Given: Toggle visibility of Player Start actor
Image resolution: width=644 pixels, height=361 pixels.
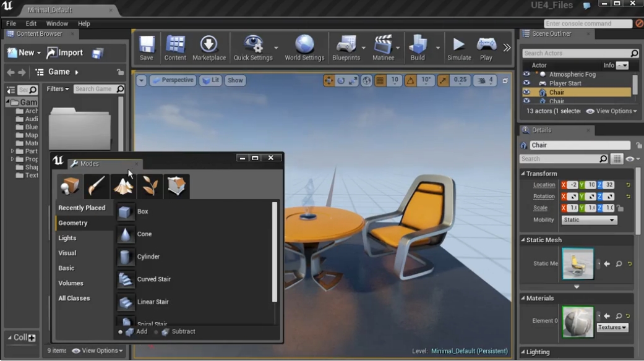Looking at the screenshot, I should coord(526,83).
